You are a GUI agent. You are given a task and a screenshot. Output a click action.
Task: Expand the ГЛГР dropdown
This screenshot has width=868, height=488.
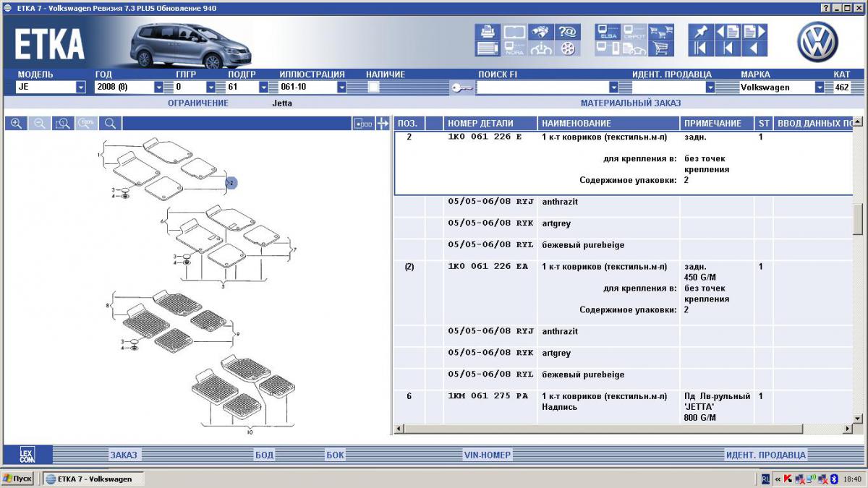(211, 87)
